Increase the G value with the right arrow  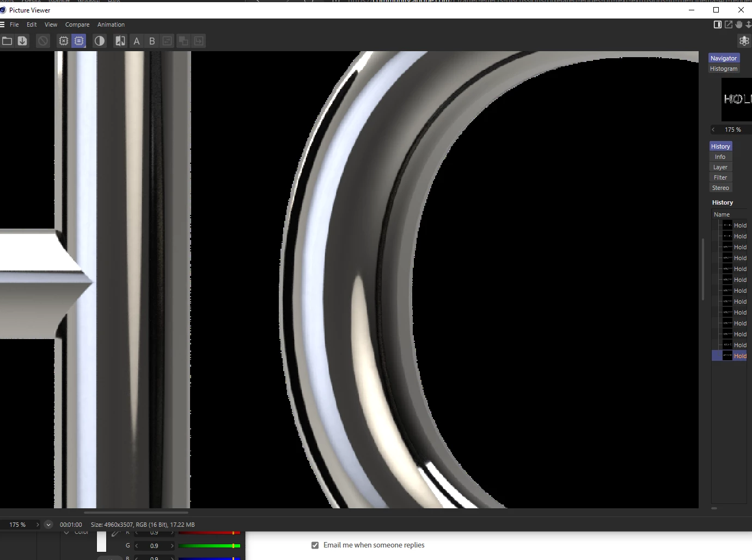[x=172, y=545]
